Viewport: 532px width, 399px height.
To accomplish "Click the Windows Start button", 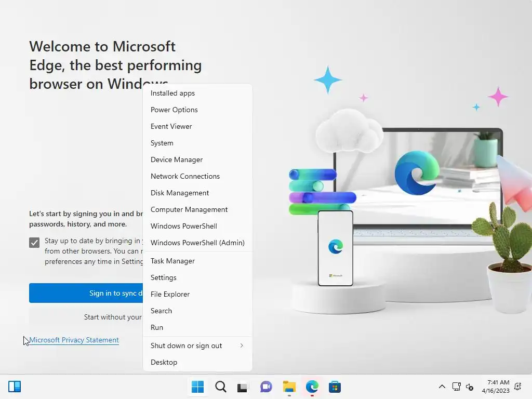I will (197, 387).
